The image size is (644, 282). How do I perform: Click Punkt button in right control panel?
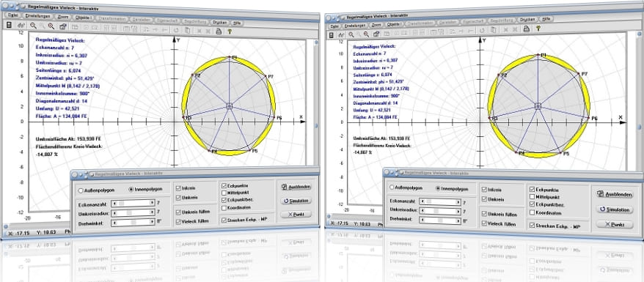(x=615, y=225)
